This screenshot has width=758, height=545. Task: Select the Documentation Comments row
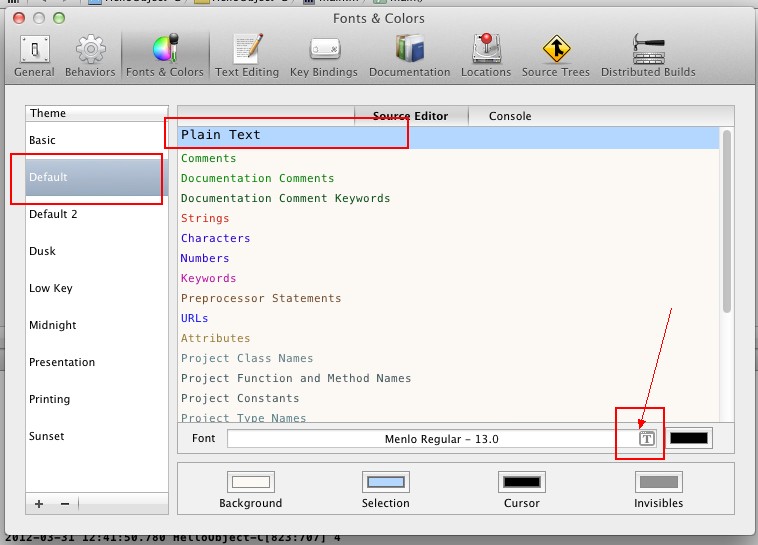click(x=449, y=178)
